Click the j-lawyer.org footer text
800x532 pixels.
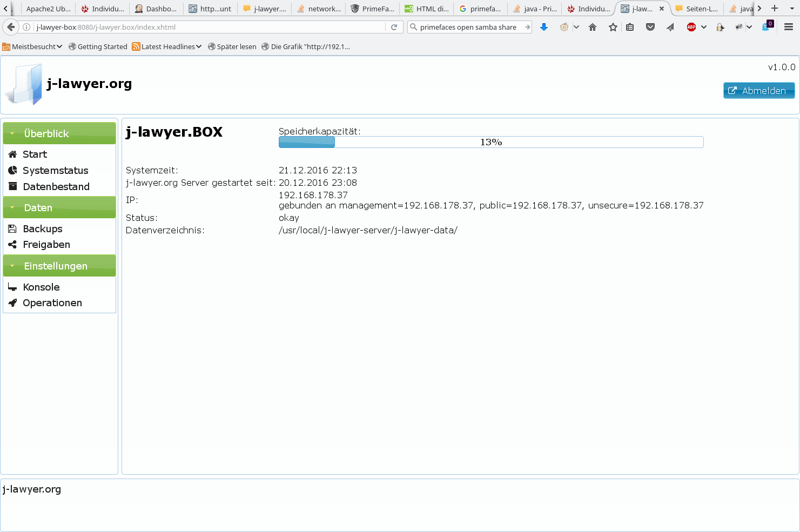point(32,489)
